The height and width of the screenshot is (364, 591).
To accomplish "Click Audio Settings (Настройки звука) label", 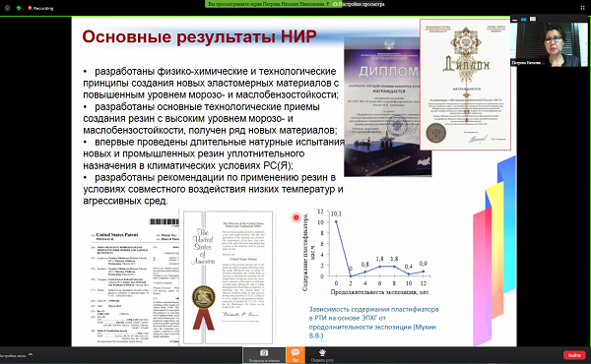I will 13,355.
